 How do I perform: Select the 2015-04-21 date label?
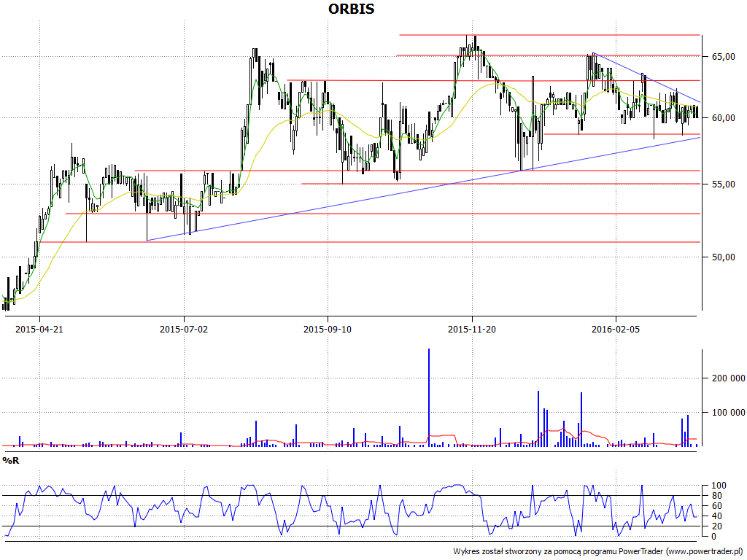click(39, 329)
